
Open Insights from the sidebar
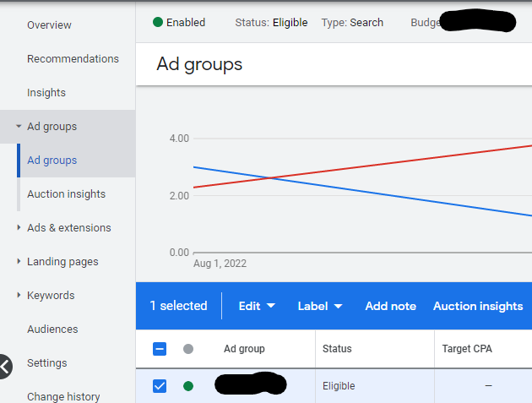click(46, 93)
